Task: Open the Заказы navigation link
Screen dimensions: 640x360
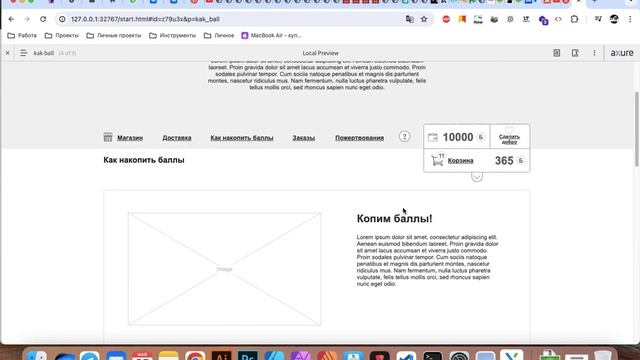Action: tap(303, 138)
